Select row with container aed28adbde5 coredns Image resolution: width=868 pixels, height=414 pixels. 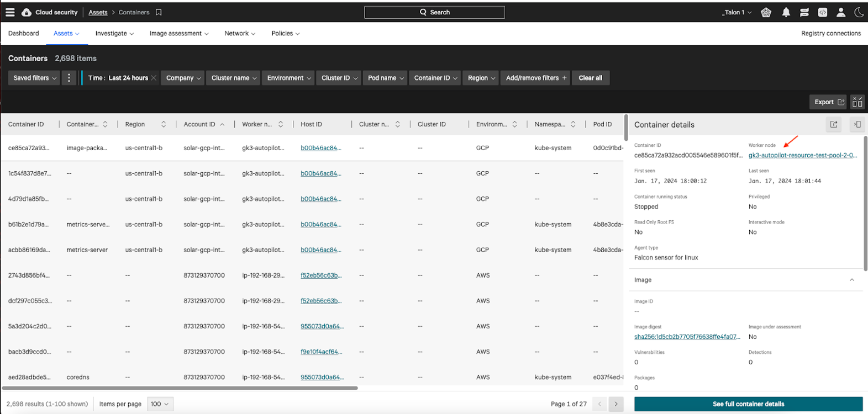(312, 377)
